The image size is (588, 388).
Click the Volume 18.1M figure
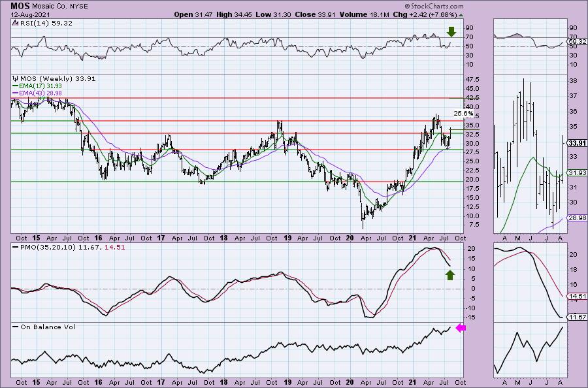365,14
